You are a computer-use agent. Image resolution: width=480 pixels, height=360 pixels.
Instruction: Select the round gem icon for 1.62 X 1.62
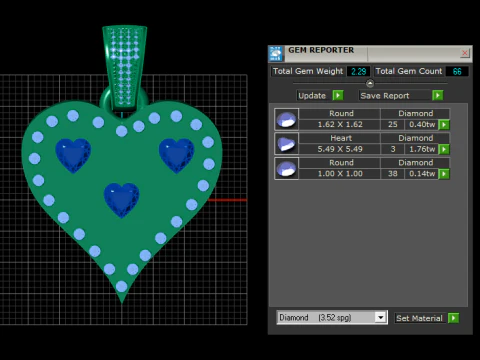click(286, 119)
